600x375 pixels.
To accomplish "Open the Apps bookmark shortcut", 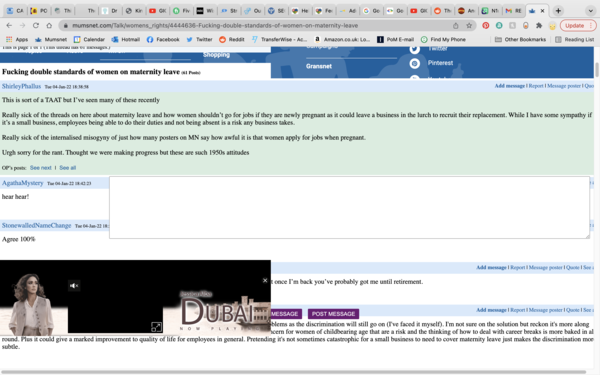I will [17, 39].
